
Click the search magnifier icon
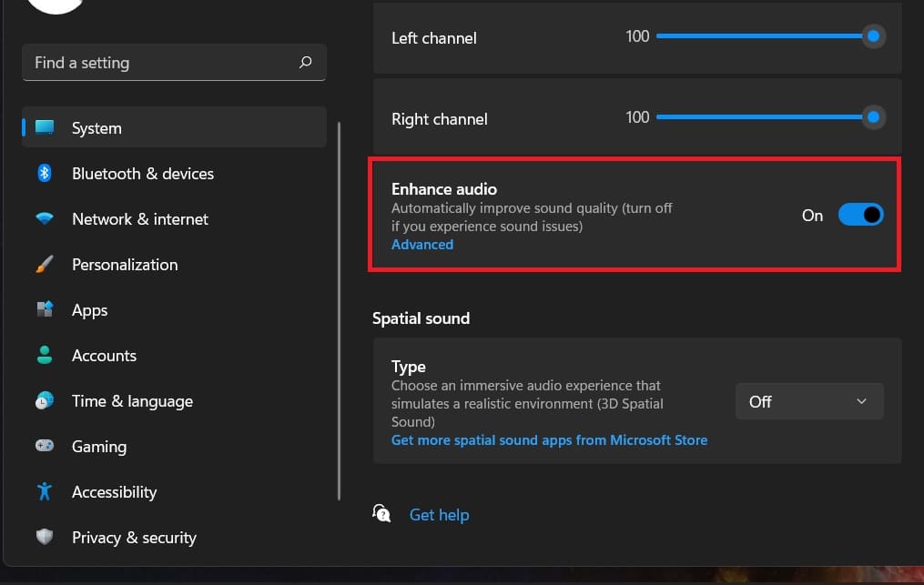point(305,62)
